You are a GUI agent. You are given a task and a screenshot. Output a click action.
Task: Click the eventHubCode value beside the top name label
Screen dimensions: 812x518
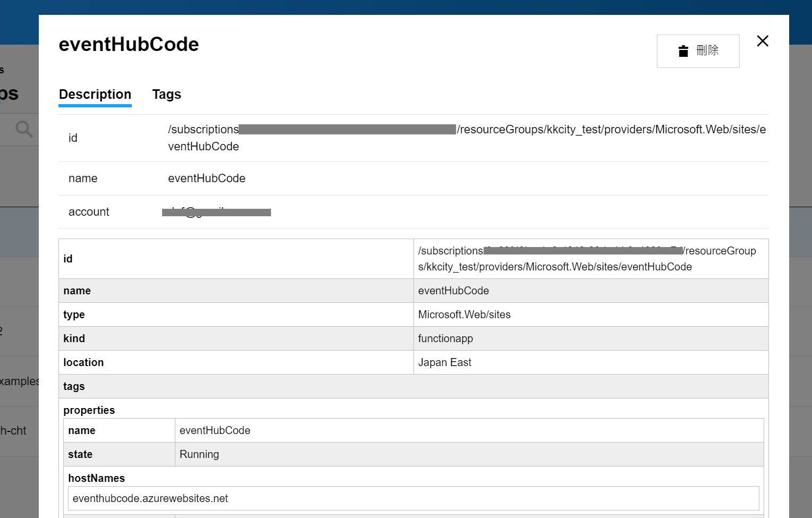coord(207,179)
